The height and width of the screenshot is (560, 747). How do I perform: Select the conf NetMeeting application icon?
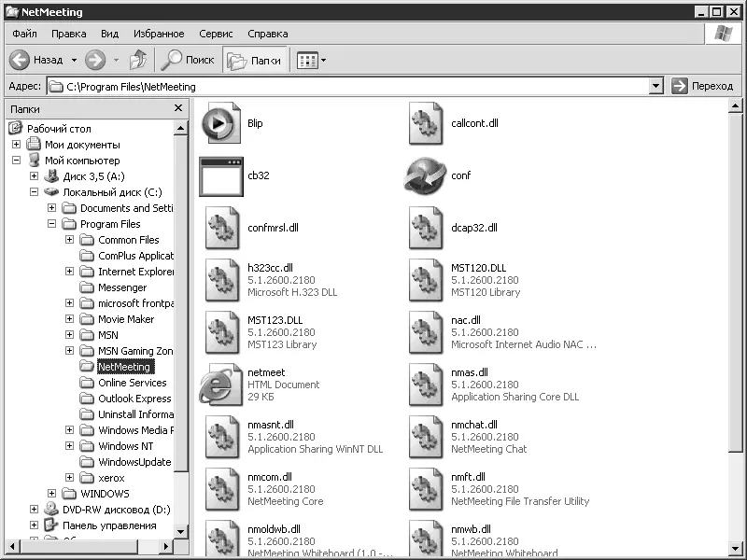click(x=425, y=175)
